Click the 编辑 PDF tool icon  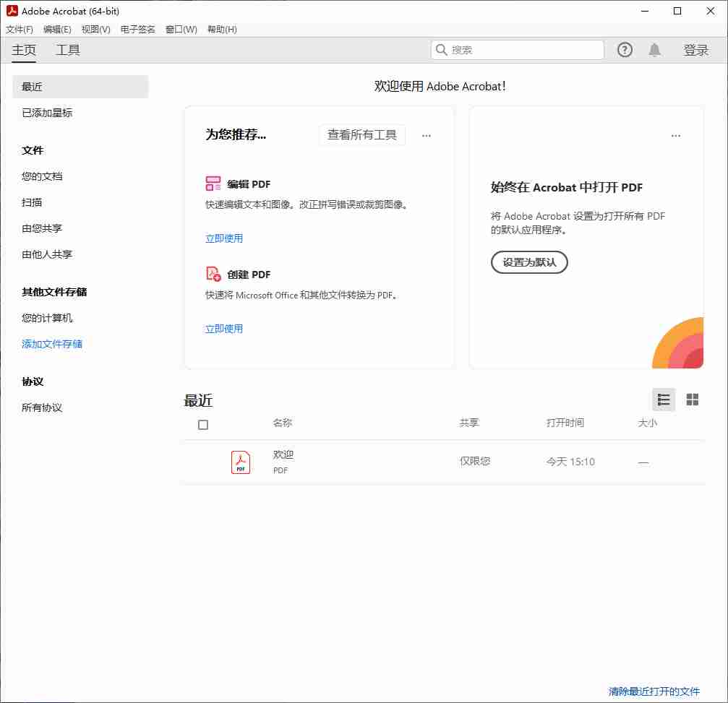tap(213, 184)
